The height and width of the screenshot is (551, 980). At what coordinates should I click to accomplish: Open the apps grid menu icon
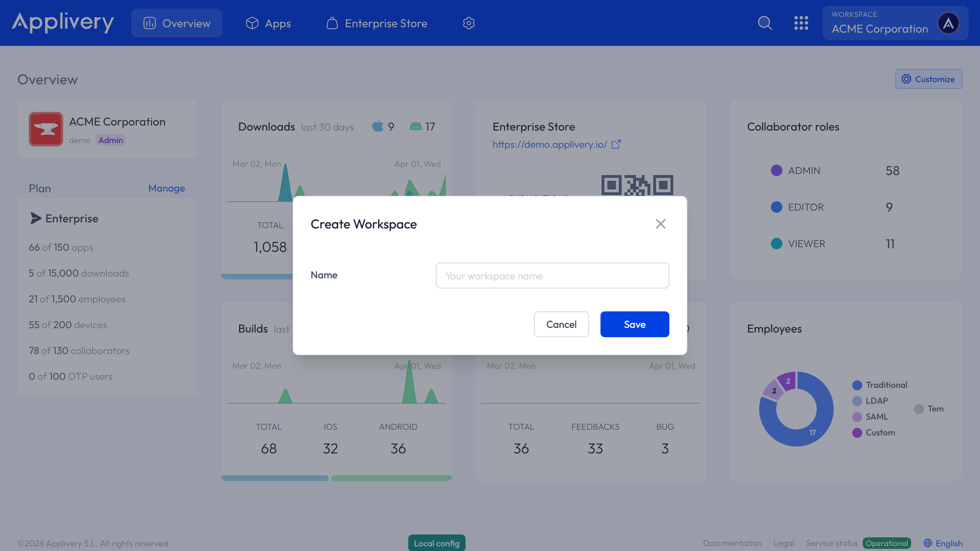801,23
